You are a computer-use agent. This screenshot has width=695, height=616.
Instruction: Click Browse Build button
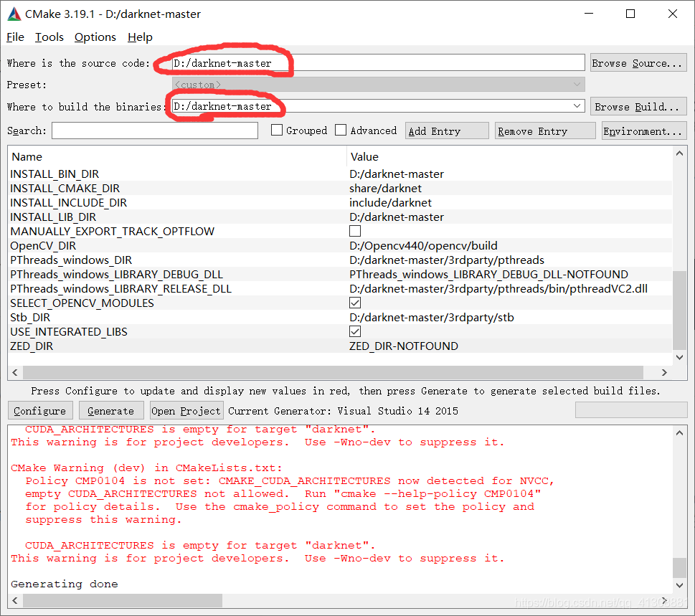point(638,107)
